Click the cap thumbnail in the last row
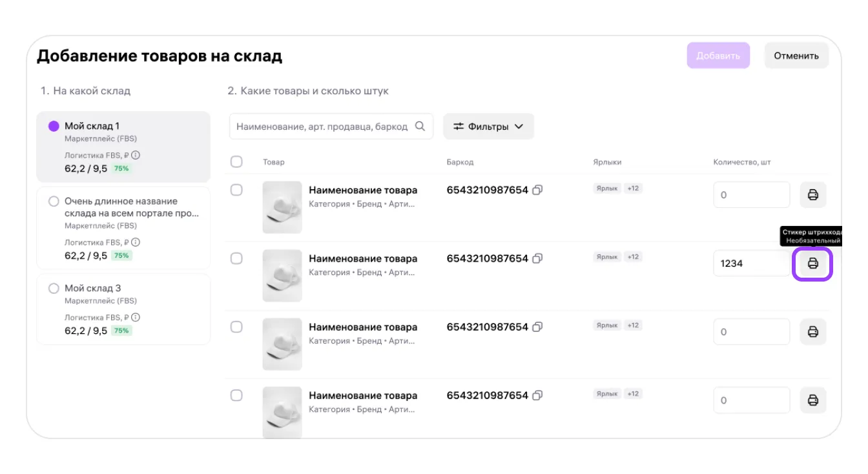Screen dimensions: 868x474 pos(282,410)
